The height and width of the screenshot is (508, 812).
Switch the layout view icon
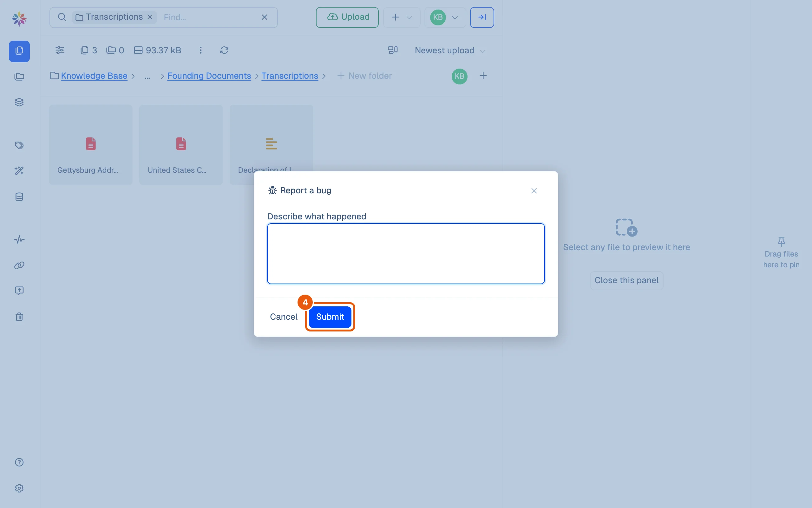coord(393,50)
